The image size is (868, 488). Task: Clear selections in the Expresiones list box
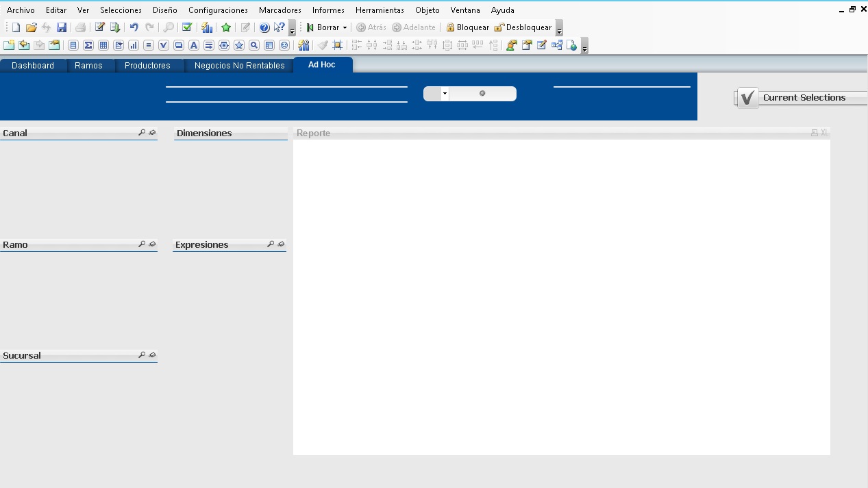point(281,244)
